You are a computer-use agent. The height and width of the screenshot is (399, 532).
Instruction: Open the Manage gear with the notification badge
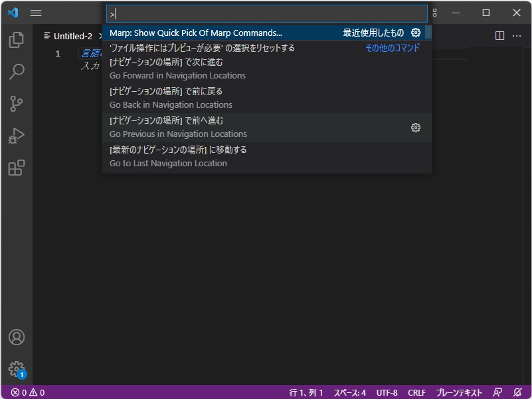[x=17, y=369]
